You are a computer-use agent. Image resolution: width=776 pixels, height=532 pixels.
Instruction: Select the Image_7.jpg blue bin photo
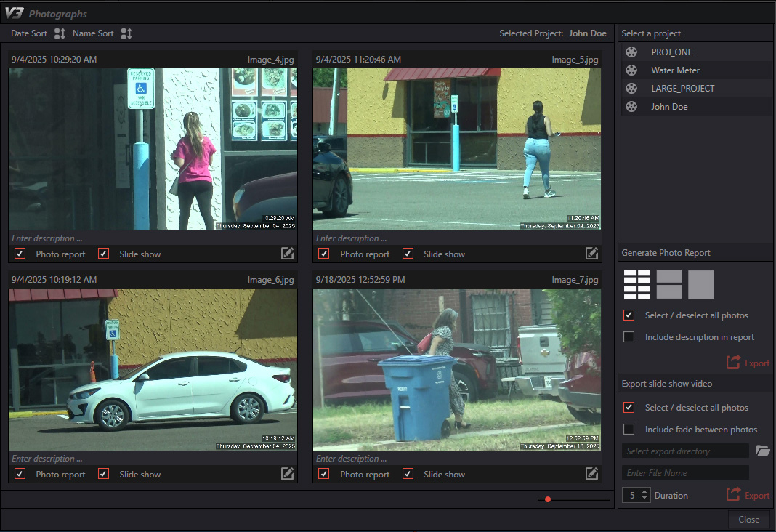pos(457,369)
